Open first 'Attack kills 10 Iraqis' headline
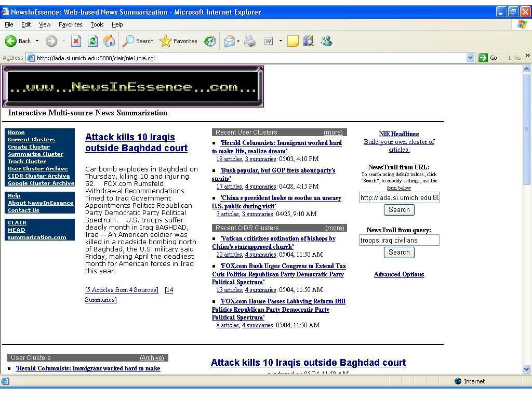This screenshot has height=399, width=532. pos(137,142)
